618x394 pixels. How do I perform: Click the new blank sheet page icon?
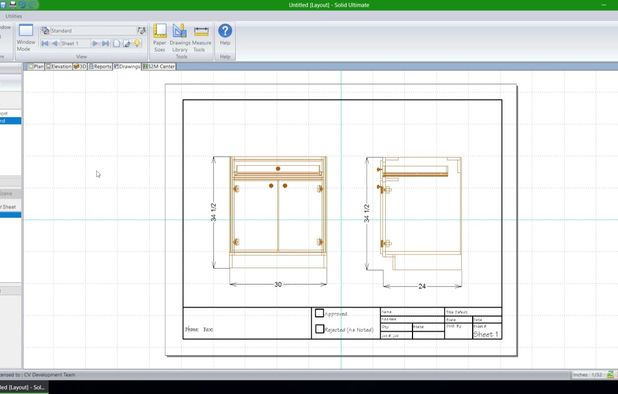(117, 43)
